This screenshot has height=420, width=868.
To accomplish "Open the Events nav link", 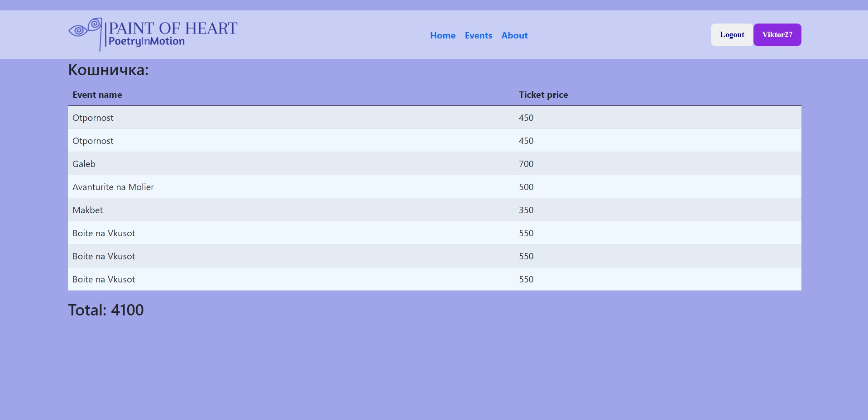I will 478,35.
